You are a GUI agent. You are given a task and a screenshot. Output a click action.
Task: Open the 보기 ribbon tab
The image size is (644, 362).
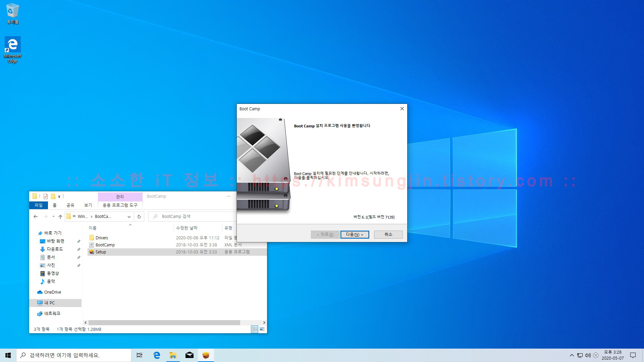point(88,205)
